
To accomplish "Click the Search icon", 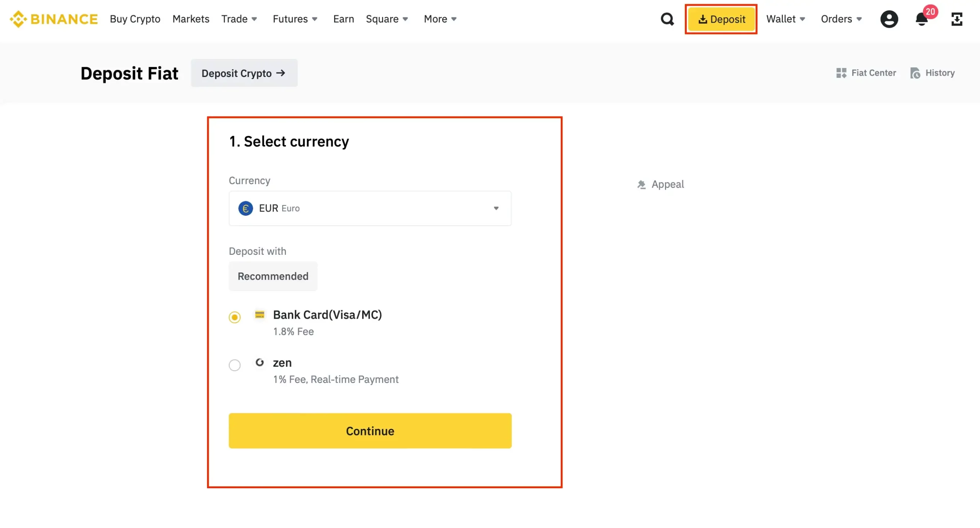I will (667, 18).
